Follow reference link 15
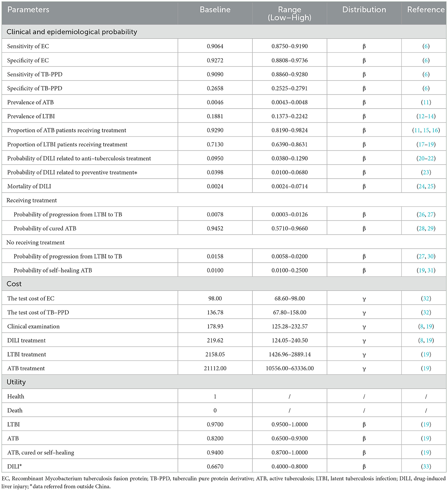The image size is (448, 491). [x=426, y=130]
